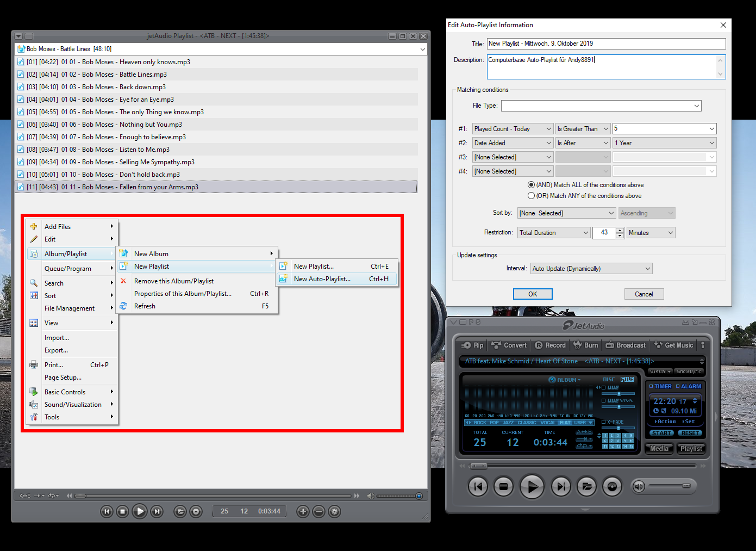Screen dimensions: 756x551
Task: Select New Auto-Playlist menu entry
Action: (337, 279)
